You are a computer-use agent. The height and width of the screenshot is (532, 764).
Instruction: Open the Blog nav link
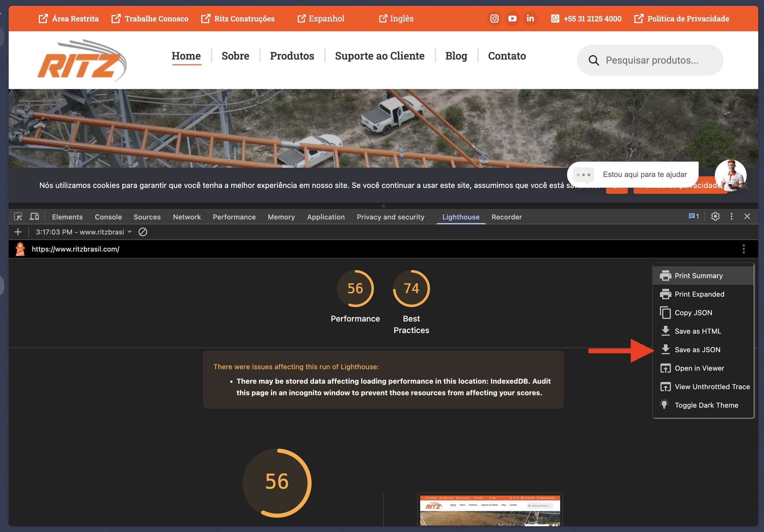[x=456, y=56]
